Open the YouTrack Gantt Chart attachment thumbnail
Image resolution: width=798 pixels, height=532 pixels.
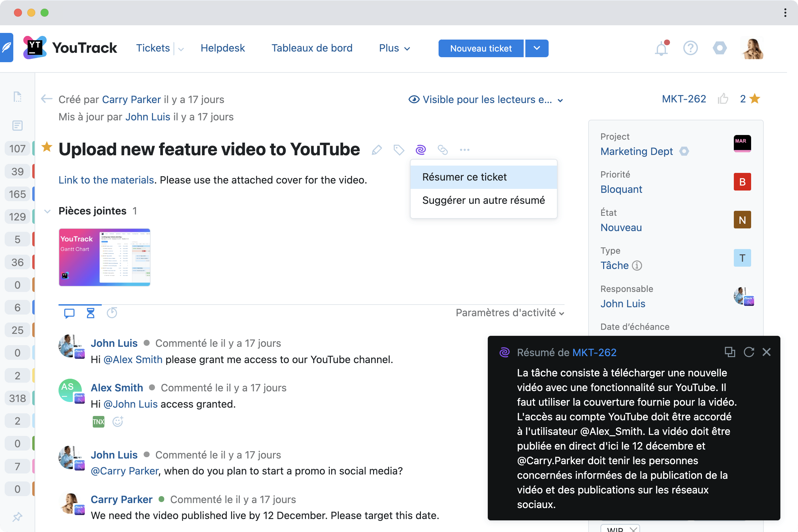(104, 257)
